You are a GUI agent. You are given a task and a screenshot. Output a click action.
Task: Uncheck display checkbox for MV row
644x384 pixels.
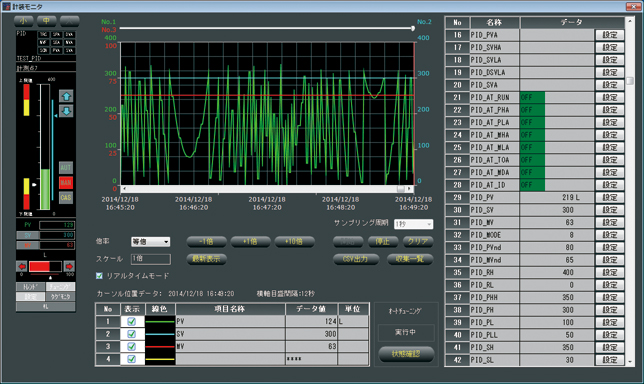(x=131, y=347)
